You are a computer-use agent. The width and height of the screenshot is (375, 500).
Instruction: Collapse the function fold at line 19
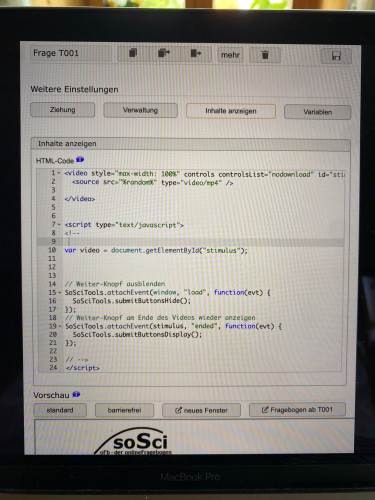click(x=60, y=326)
